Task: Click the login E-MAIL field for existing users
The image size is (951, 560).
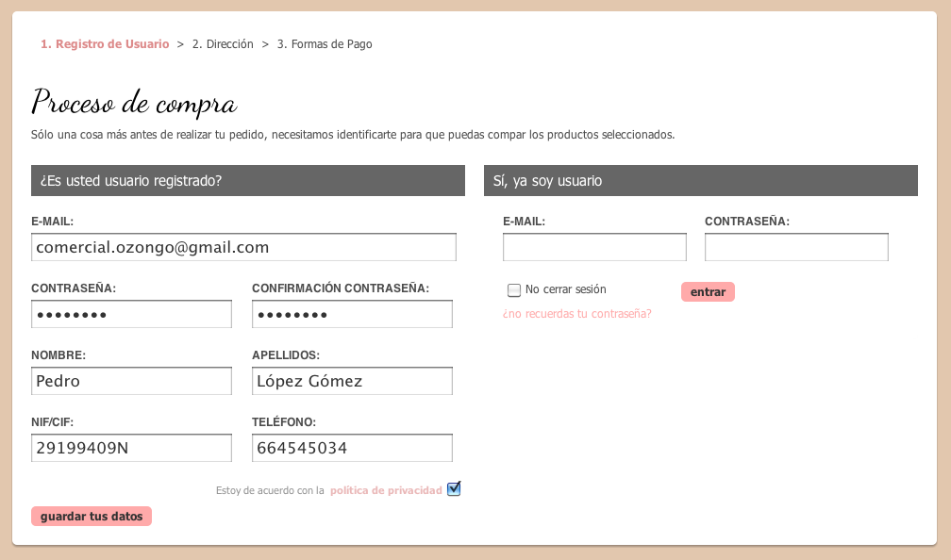Action: [x=594, y=248]
